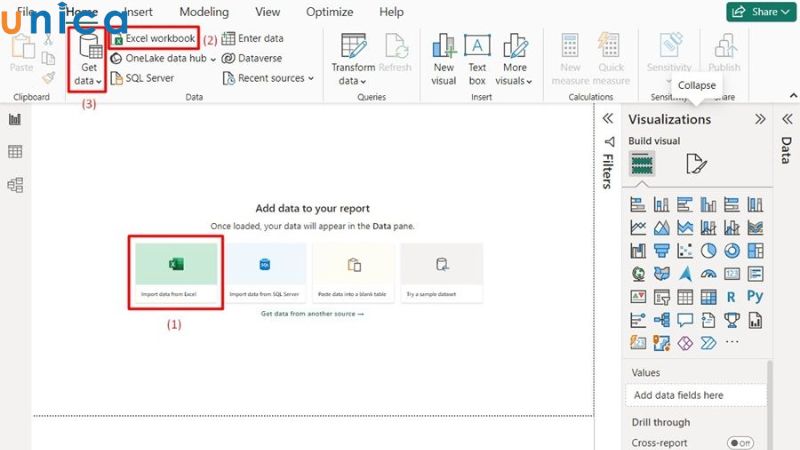The image size is (800, 450).
Task: Toggle the Cross-report switch
Action: [740, 443]
